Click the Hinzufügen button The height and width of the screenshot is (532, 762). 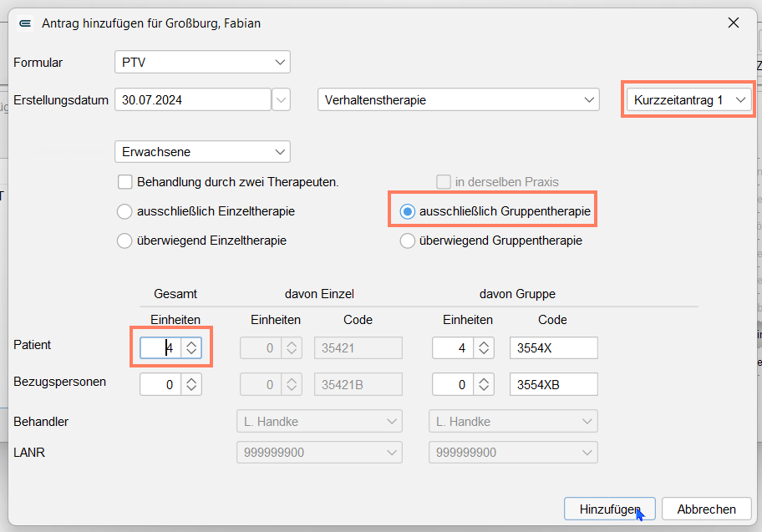(x=610, y=509)
